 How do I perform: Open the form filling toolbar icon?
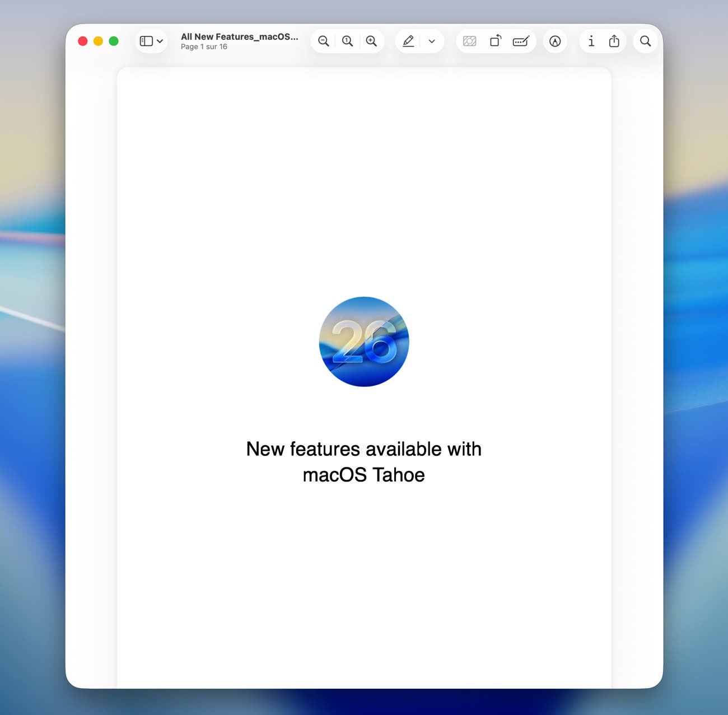click(521, 41)
